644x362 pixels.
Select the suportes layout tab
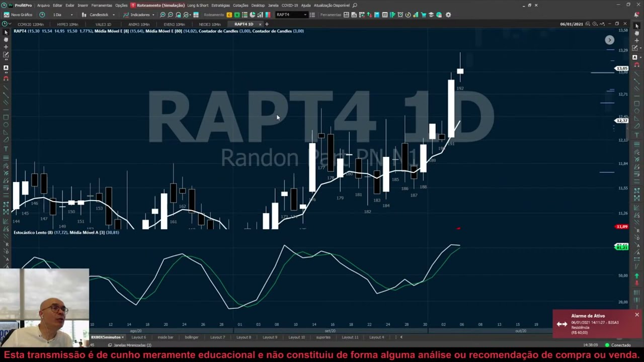coord(323,337)
